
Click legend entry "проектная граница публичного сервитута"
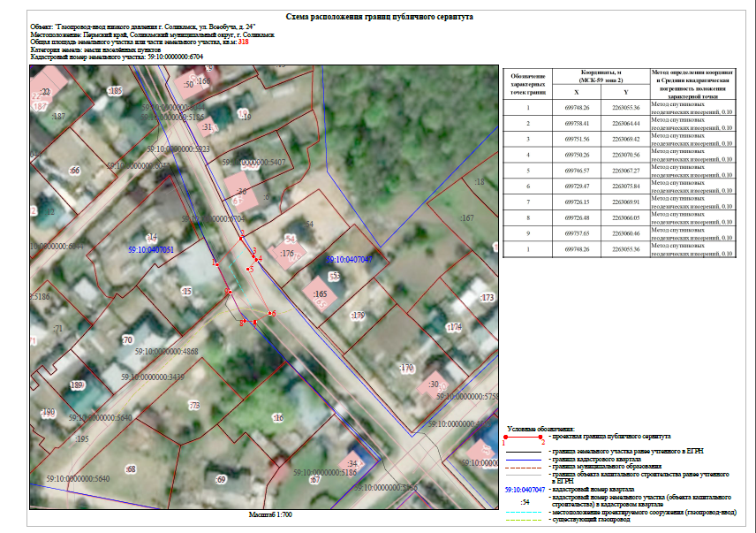(x=611, y=437)
